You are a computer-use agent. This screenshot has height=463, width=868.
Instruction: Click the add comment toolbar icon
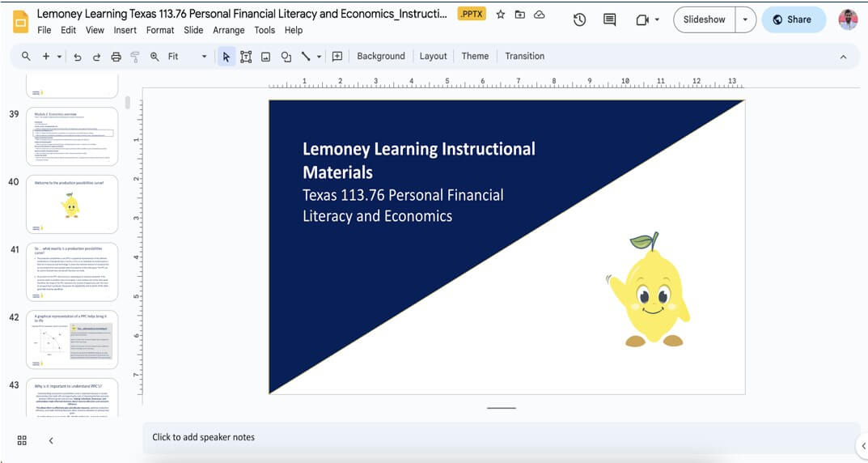coord(337,57)
